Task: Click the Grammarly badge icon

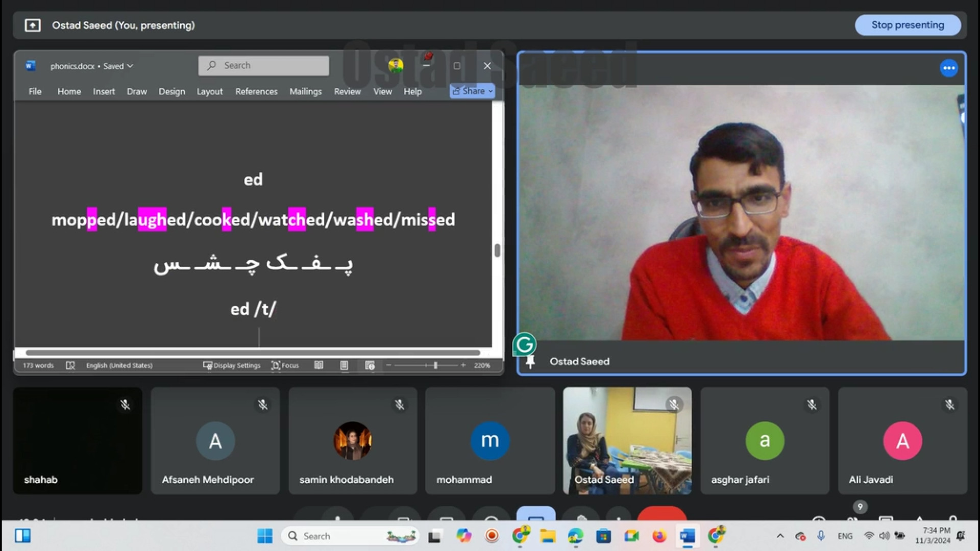Action: (x=524, y=345)
